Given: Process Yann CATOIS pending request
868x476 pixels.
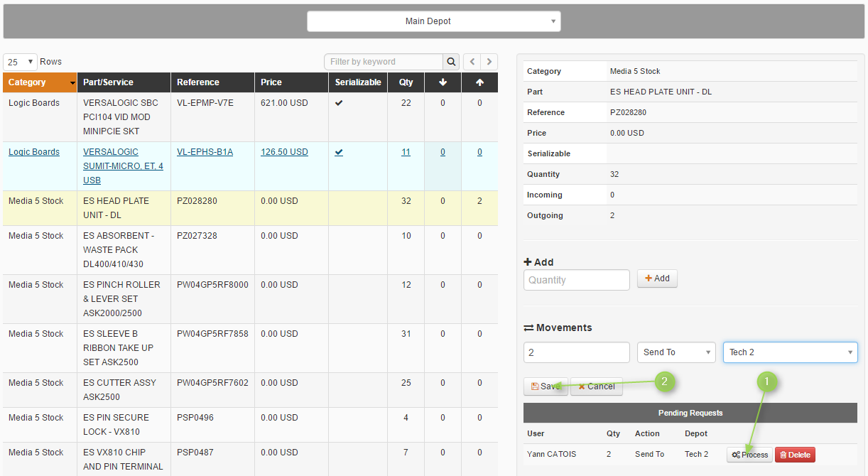Looking at the screenshot, I should click(749, 455).
